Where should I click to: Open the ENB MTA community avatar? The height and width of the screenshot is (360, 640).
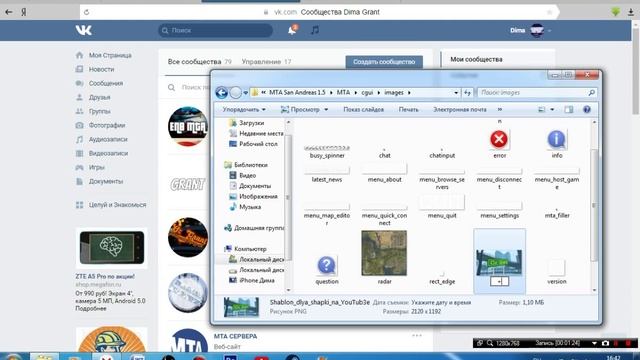click(188, 127)
